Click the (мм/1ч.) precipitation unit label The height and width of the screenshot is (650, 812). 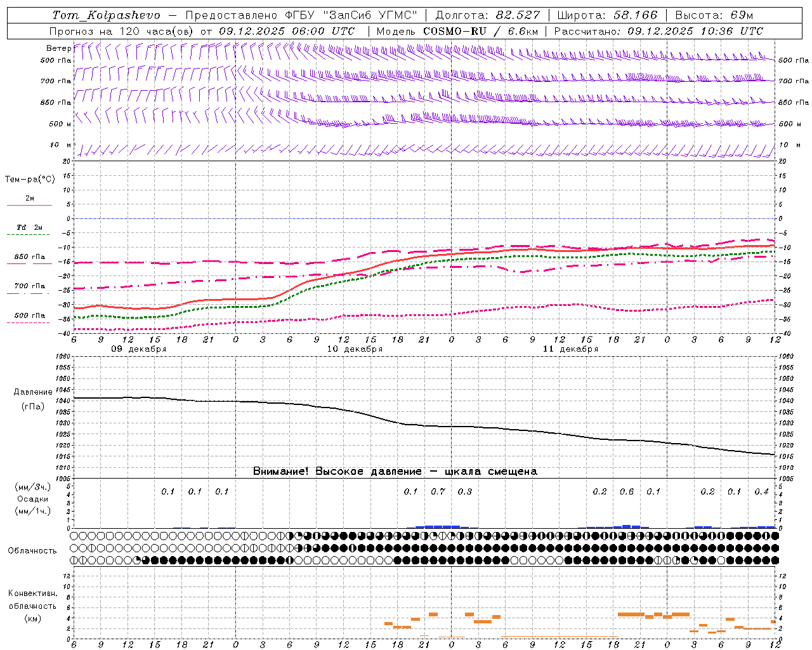[x=33, y=511]
